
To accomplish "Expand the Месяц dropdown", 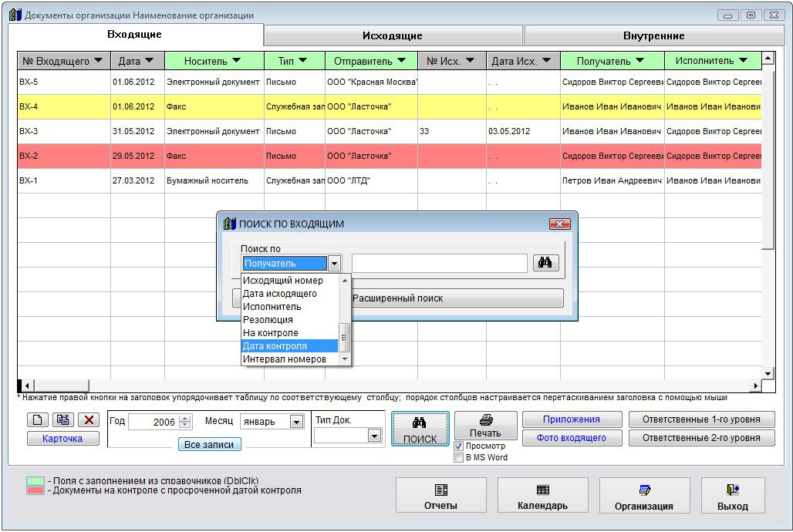I will point(296,422).
